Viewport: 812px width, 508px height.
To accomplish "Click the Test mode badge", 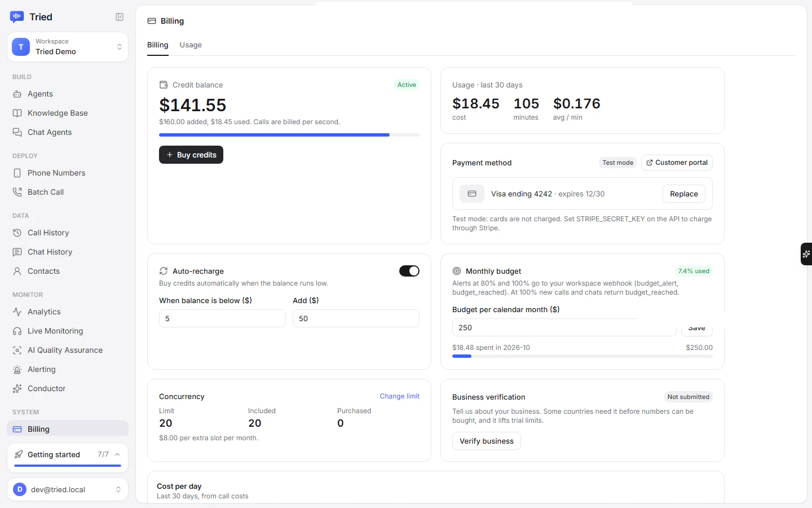I will 618,163.
